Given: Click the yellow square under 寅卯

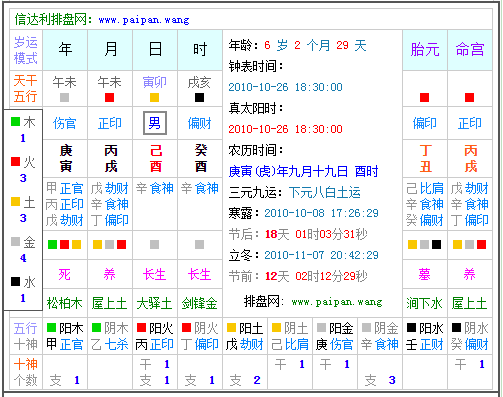Looking at the screenshot, I should click(x=154, y=97).
